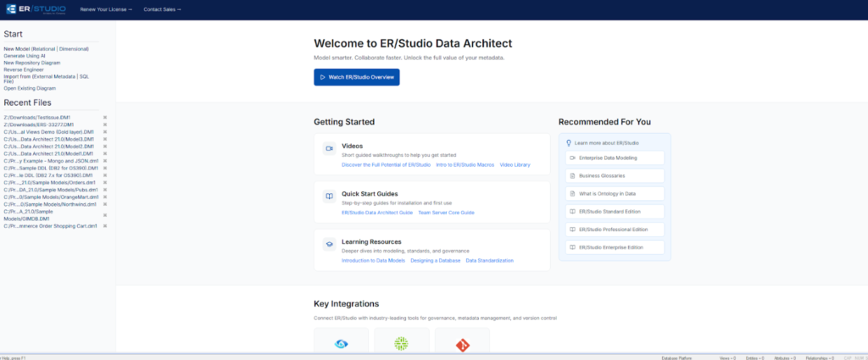This screenshot has height=360, width=868.
Task: Open Data Standardization link
Action: pos(489,260)
